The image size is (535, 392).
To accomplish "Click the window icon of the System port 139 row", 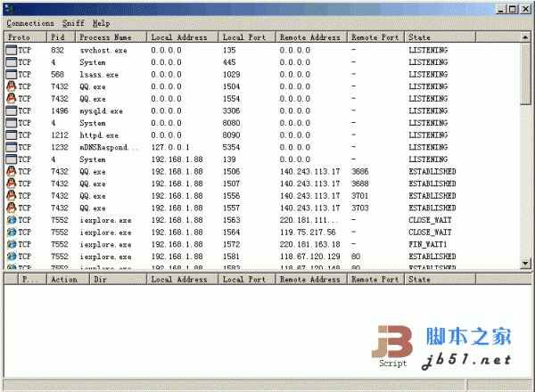I will pos(12,159).
